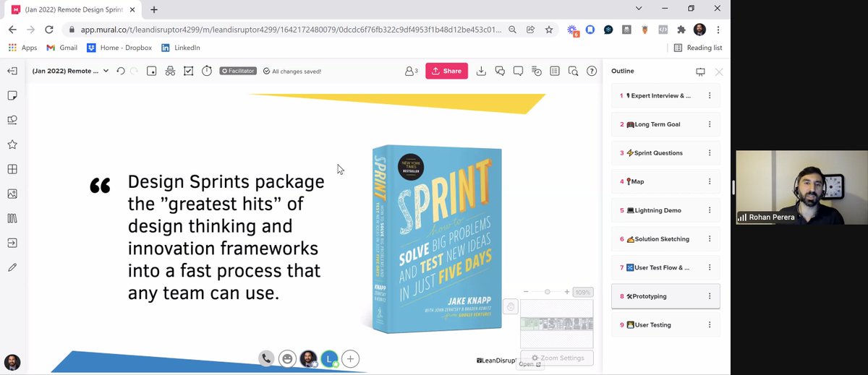The image size is (868, 375).
Task: Zoom in with the plus button
Action: click(x=567, y=292)
